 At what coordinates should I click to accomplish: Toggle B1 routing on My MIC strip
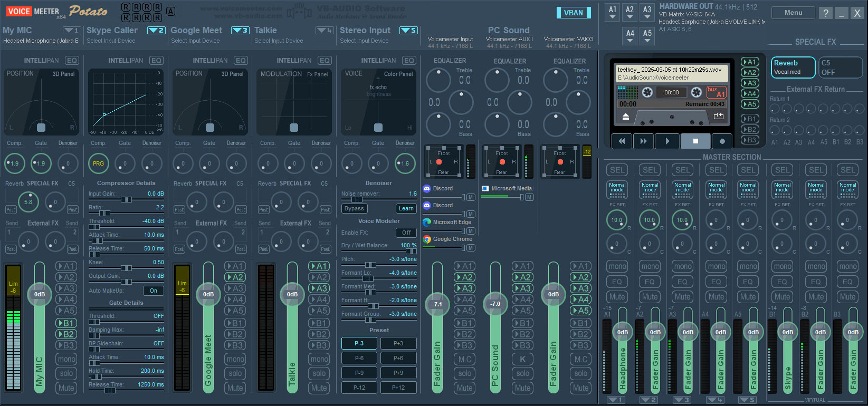[x=66, y=323]
